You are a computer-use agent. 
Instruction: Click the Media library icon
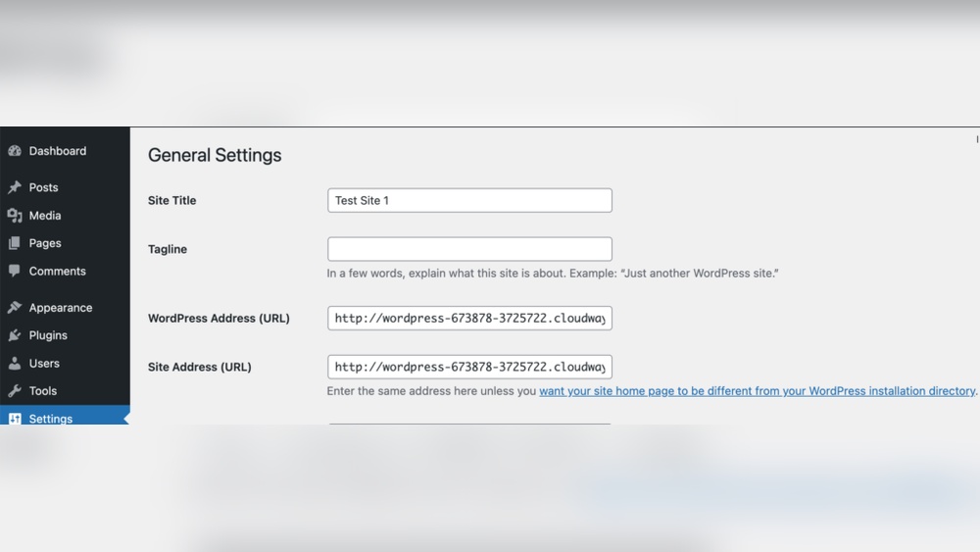[x=15, y=215]
